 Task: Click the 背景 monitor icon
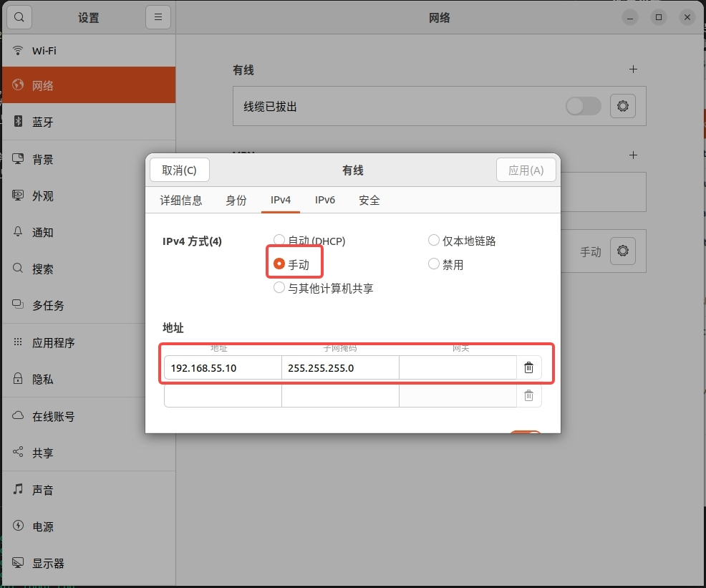(18, 158)
